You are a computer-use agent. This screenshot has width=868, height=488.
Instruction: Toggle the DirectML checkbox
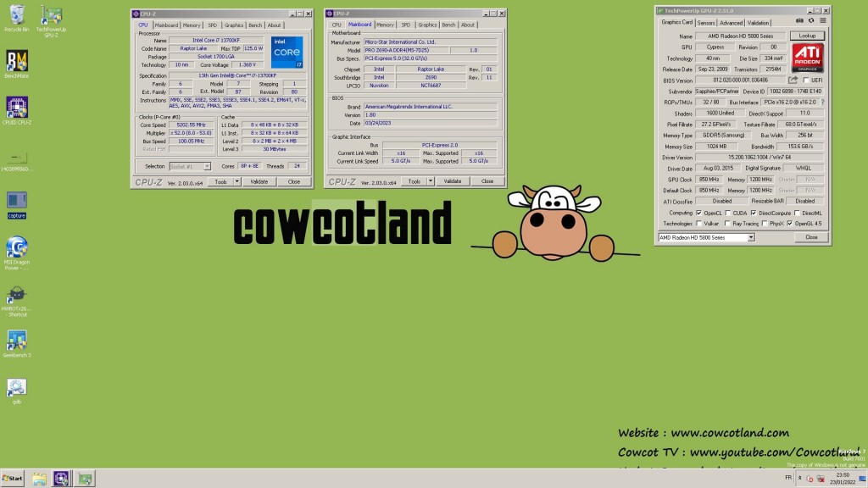(797, 213)
